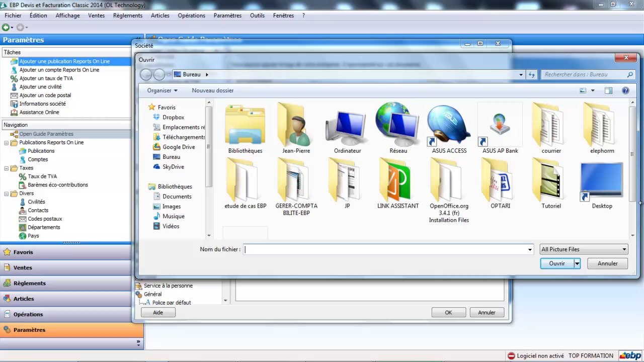Image resolution: width=644 pixels, height=362 pixels.
Task: Expand the navigation pane overflow chevron
Action: point(138,343)
